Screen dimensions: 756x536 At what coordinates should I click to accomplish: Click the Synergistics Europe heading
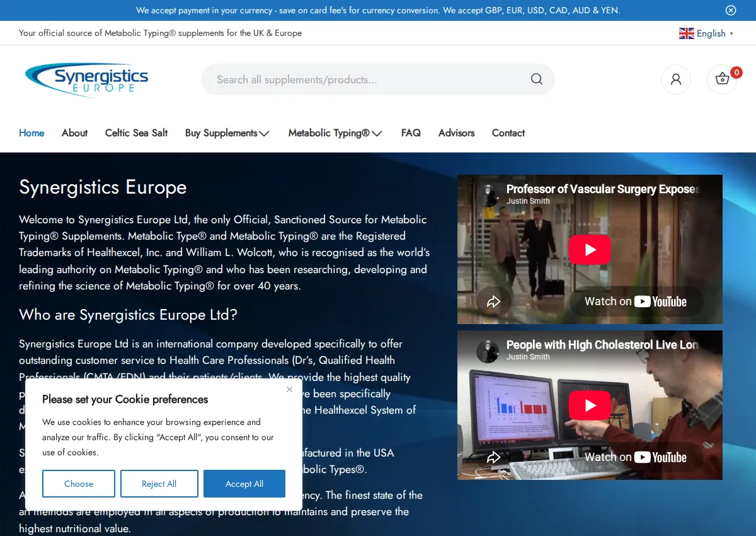(103, 187)
